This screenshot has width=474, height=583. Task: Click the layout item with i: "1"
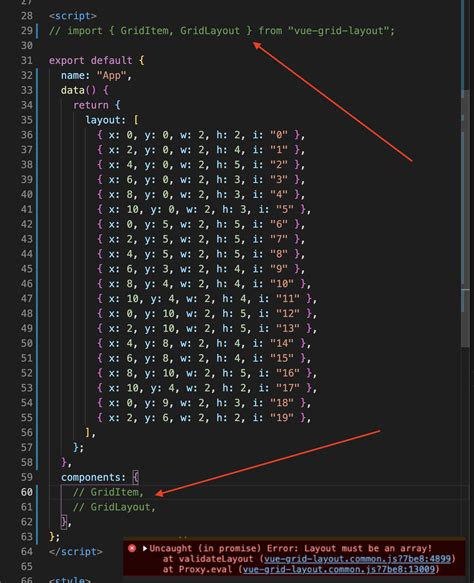201,149
